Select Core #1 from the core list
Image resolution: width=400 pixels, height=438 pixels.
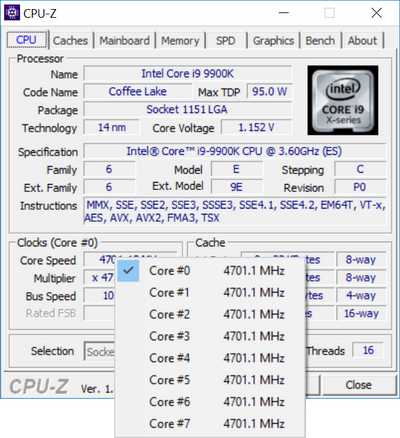click(210, 293)
